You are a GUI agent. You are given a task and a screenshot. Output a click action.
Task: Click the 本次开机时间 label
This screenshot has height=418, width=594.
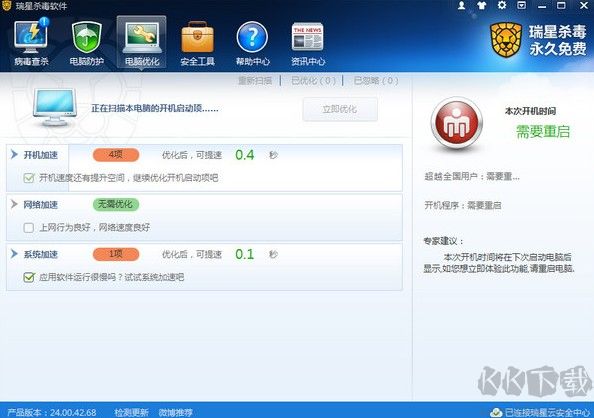click(530, 111)
